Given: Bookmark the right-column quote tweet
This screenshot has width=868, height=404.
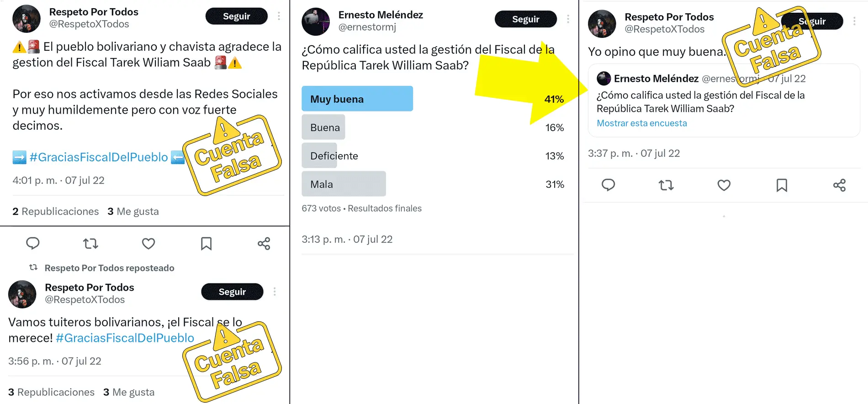Looking at the screenshot, I should [x=782, y=185].
